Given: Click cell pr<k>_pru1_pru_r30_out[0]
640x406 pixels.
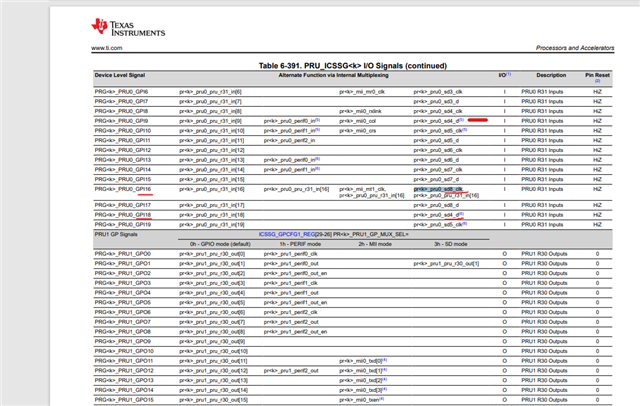Looking at the screenshot, I should [x=212, y=254].
